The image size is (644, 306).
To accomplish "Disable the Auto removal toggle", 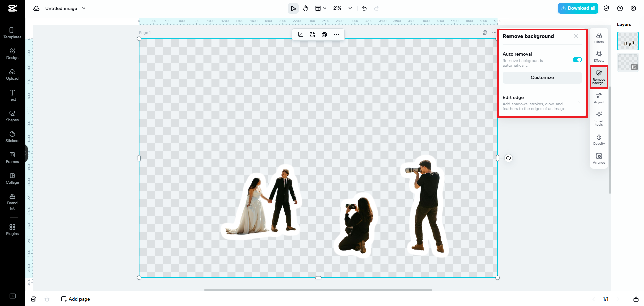I will (x=577, y=60).
